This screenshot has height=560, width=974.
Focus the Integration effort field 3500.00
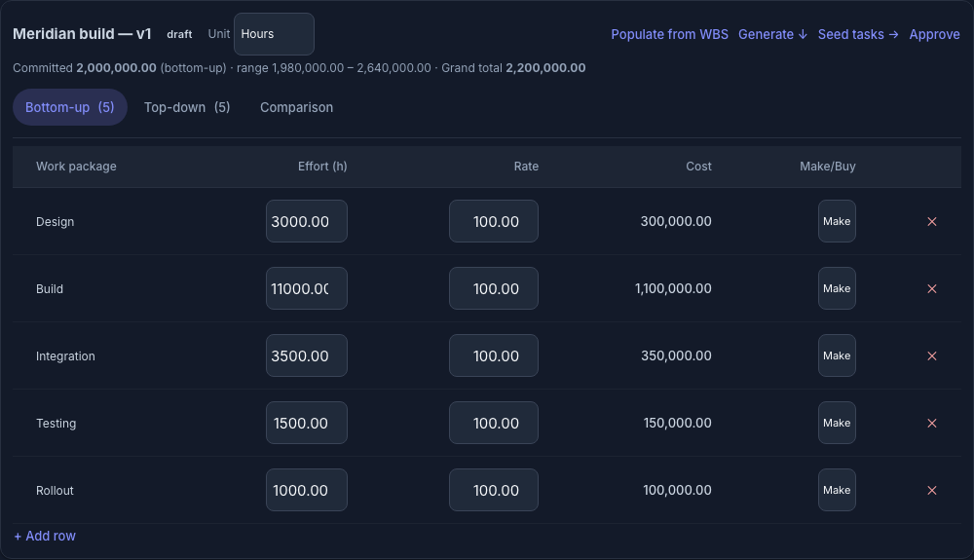pos(307,355)
